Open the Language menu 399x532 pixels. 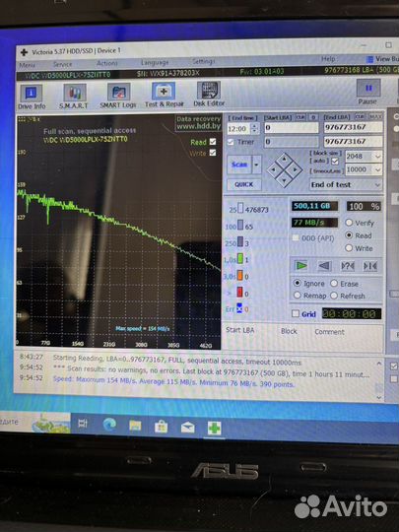click(x=155, y=62)
